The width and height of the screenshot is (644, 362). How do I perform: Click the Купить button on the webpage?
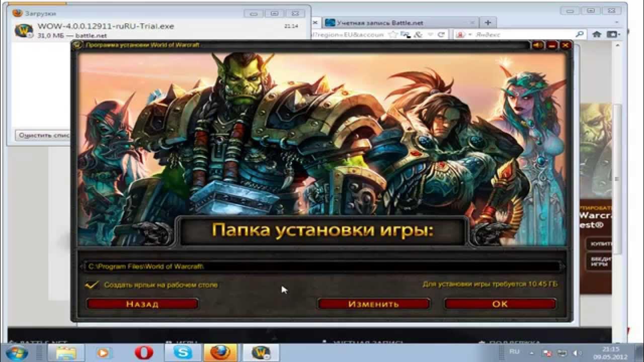click(x=600, y=243)
